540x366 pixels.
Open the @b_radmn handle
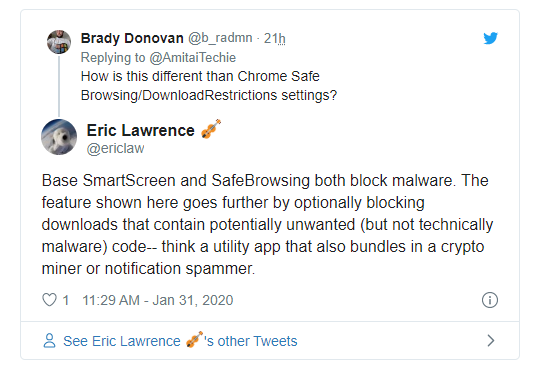click(x=220, y=38)
